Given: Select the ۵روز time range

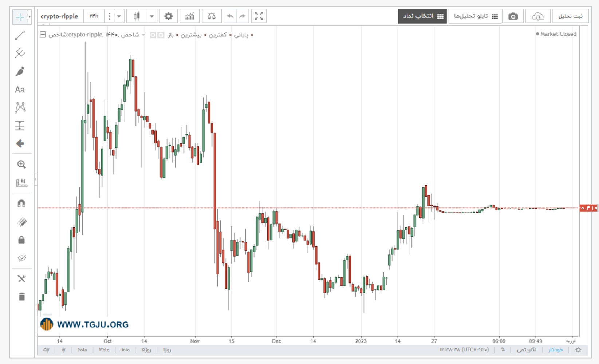Looking at the screenshot, I should click(146, 350).
